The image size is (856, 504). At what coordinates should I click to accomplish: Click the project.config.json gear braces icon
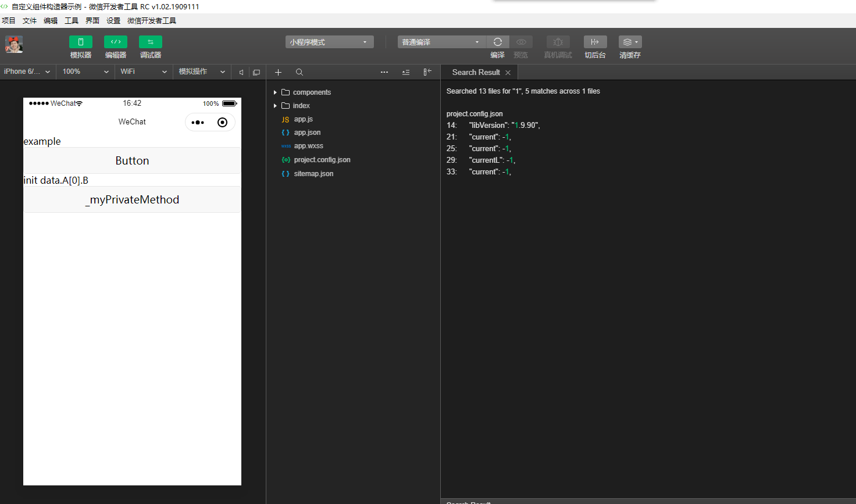coord(286,160)
